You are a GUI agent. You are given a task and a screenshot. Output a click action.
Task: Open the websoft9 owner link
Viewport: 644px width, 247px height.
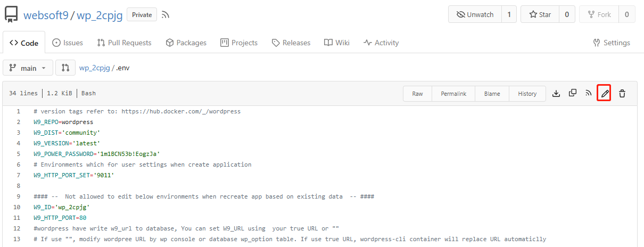point(46,15)
